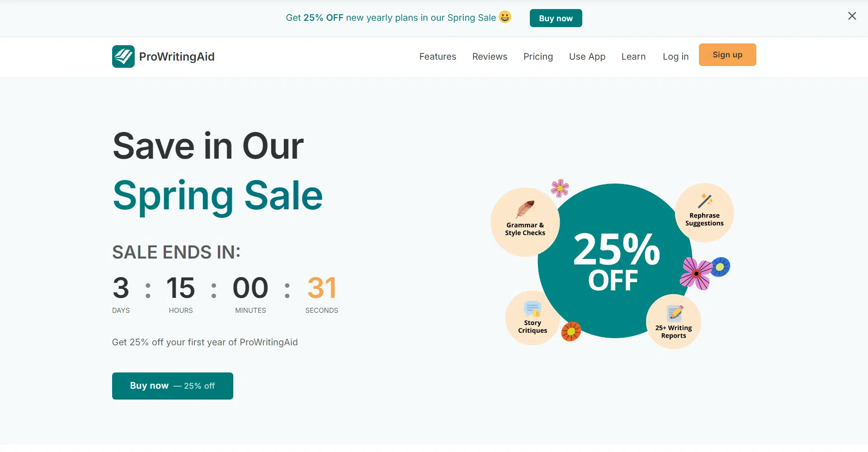868x452 pixels.
Task: Go to the Reviews page
Action: pyautogui.click(x=490, y=56)
